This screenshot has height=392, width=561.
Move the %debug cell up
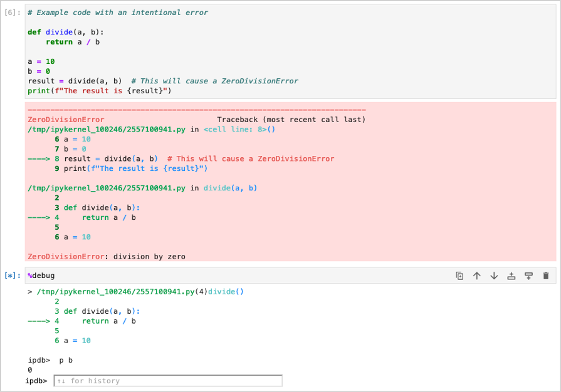point(476,276)
